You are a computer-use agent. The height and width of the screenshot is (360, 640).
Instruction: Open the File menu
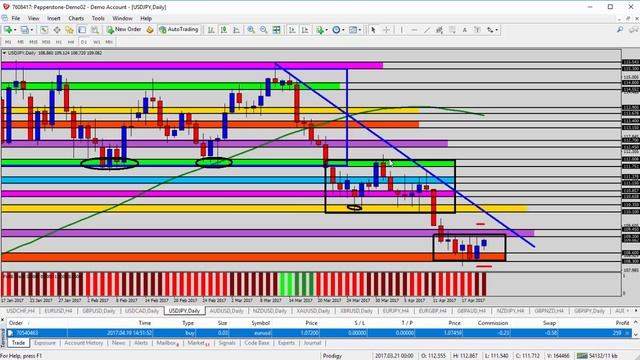tap(16, 18)
